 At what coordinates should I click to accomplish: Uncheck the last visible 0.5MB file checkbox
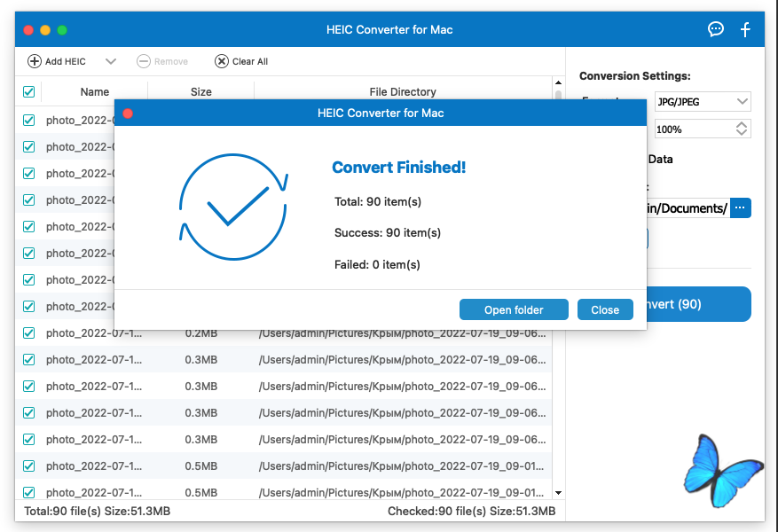click(28, 493)
